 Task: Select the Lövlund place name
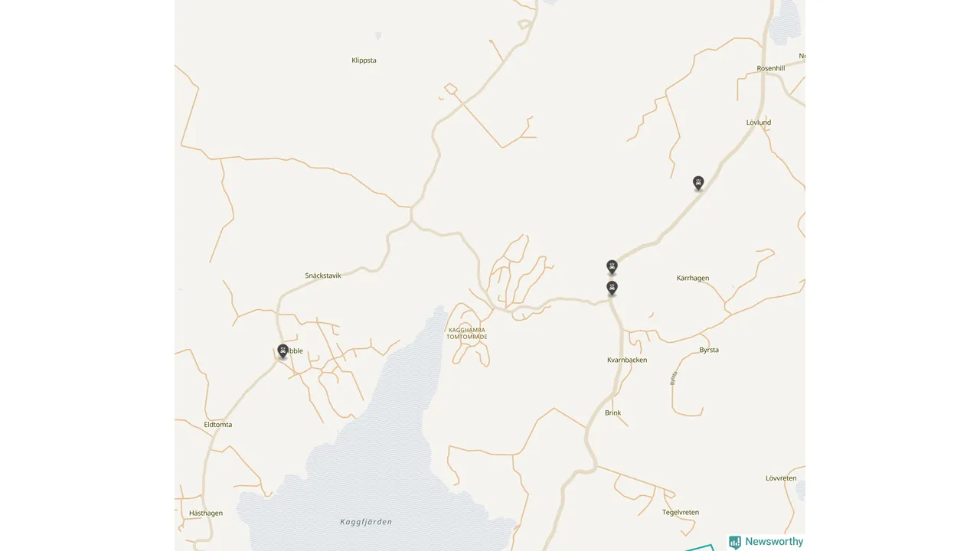click(759, 122)
